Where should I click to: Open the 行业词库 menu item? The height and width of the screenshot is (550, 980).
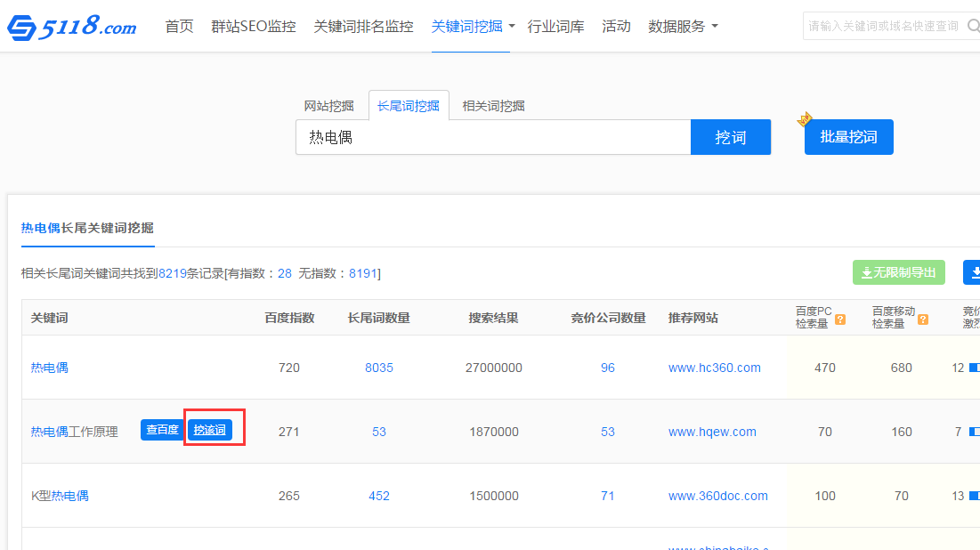point(555,27)
